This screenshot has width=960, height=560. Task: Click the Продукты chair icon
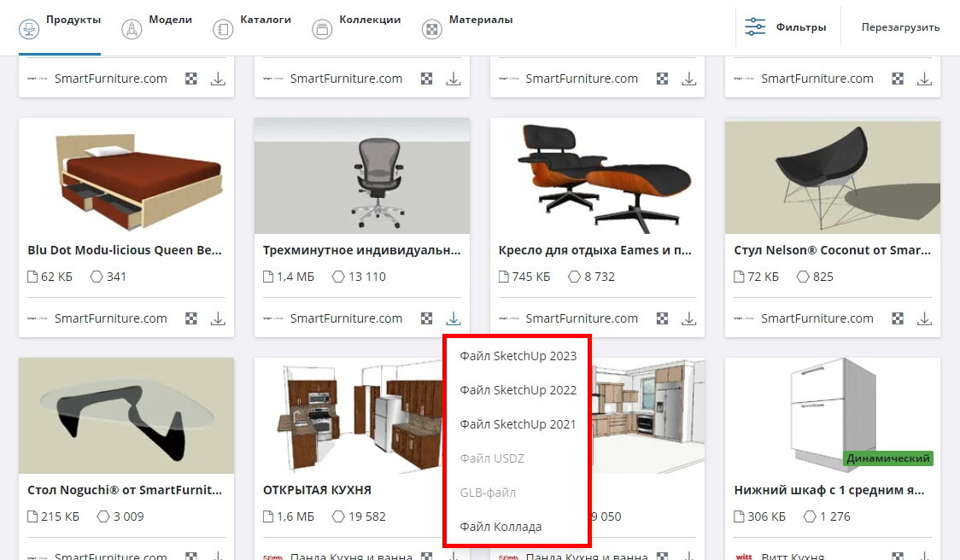(x=29, y=29)
